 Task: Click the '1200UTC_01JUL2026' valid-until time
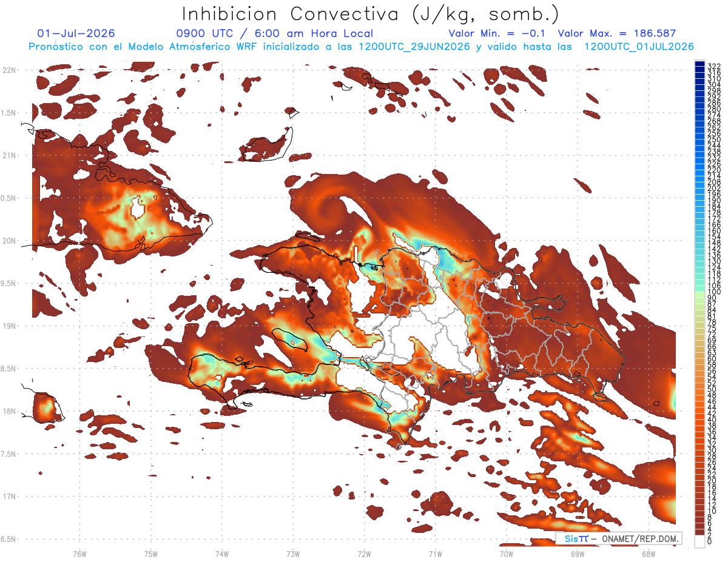coord(639,47)
